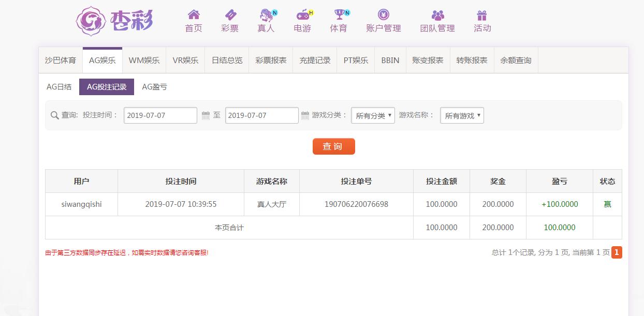
Task: Open the 活动 navigation link
Action: (482, 28)
